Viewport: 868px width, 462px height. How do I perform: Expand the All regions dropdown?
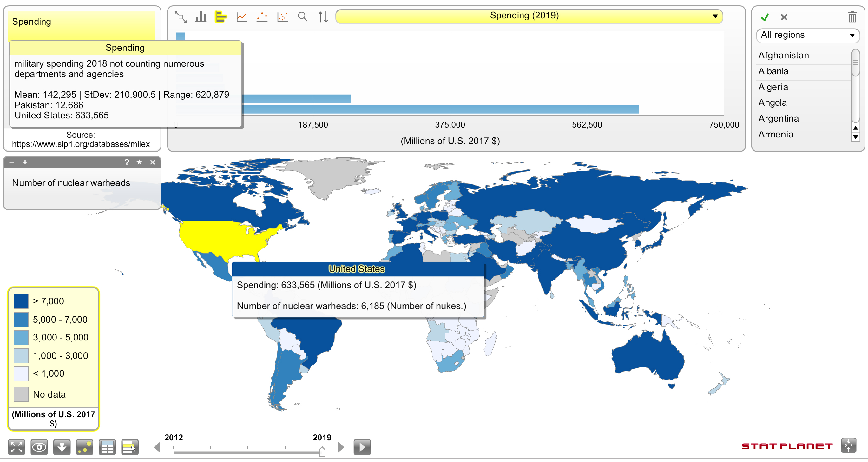(x=807, y=35)
